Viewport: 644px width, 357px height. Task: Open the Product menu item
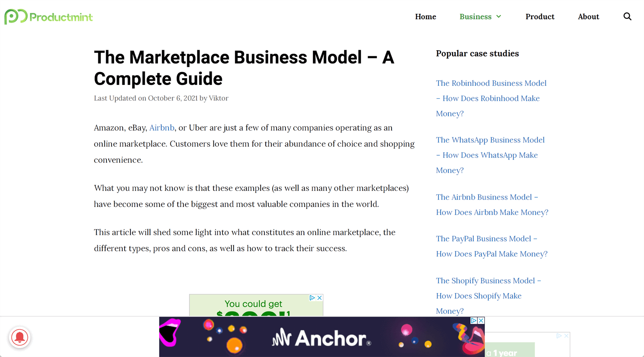[540, 17]
